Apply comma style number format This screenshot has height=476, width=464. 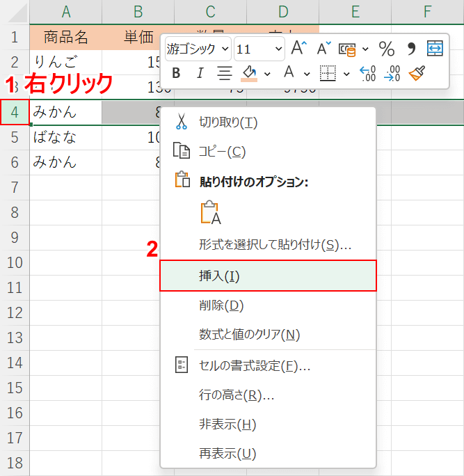click(x=410, y=49)
